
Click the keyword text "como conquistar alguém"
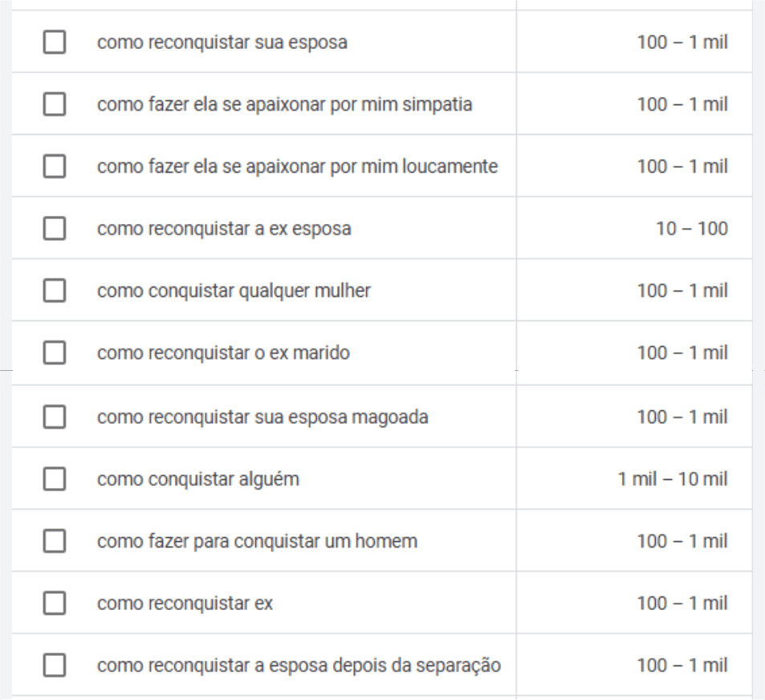[197, 479]
